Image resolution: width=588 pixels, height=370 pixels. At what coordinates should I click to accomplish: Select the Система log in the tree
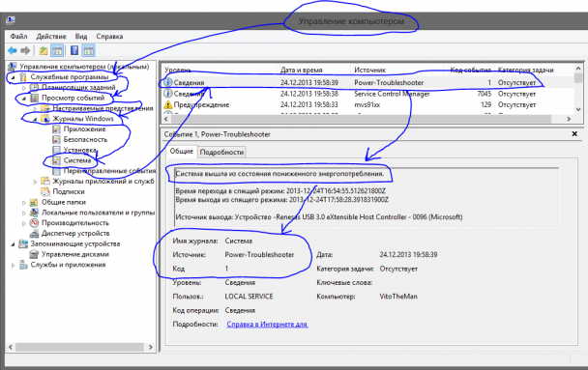76,160
